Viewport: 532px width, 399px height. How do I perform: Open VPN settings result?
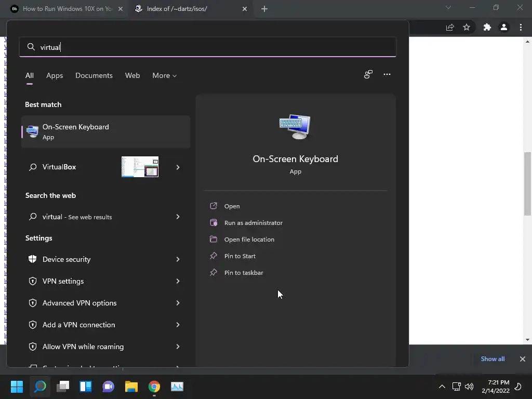point(105,281)
